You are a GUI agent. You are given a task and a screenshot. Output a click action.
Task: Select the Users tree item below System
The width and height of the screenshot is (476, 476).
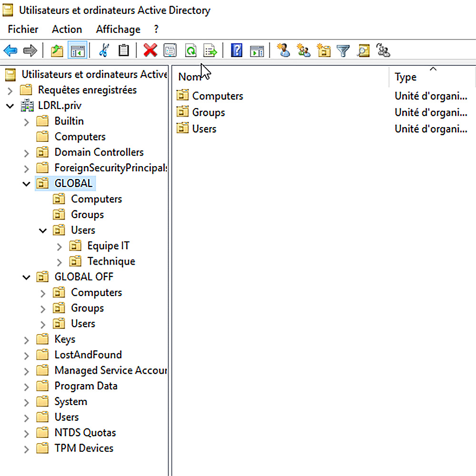[x=67, y=417]
